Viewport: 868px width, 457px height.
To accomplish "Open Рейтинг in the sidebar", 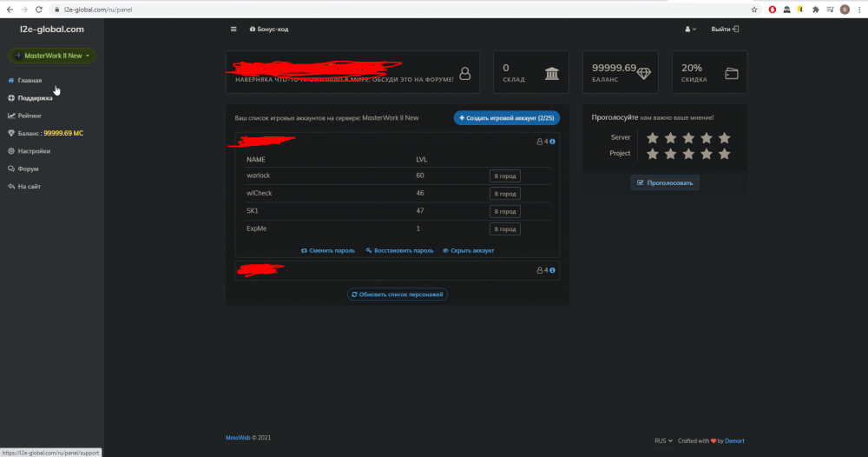I will tap(30, 116).
